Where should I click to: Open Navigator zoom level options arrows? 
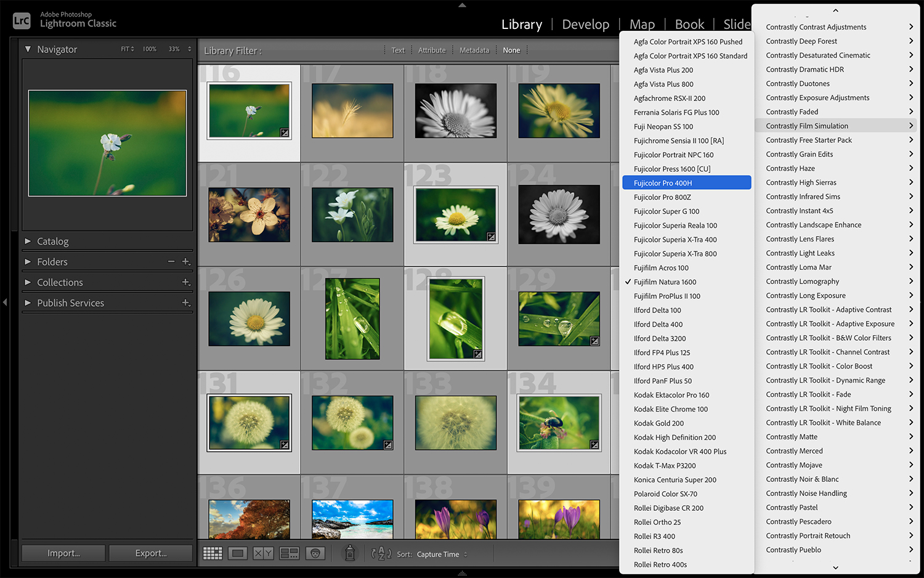point(190,49)
